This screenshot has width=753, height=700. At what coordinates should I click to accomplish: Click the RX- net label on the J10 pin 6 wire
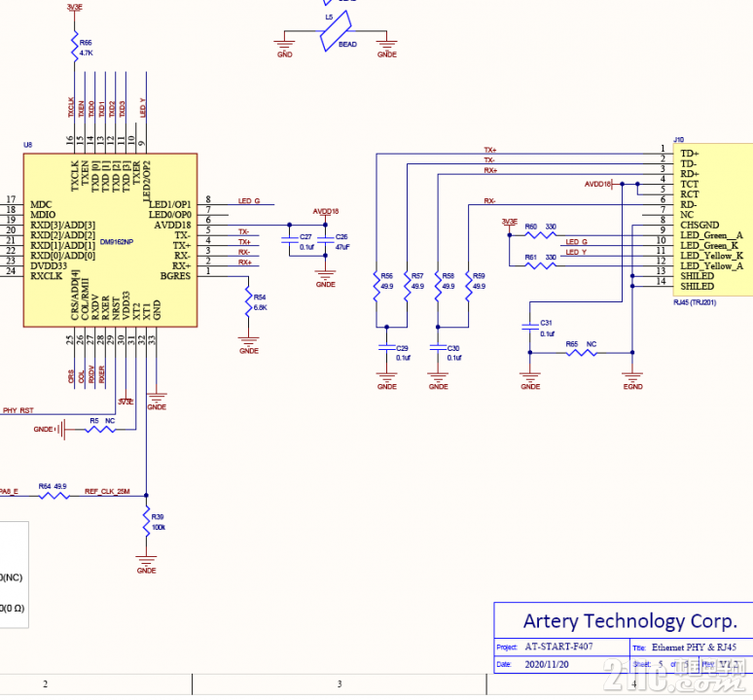489,200
